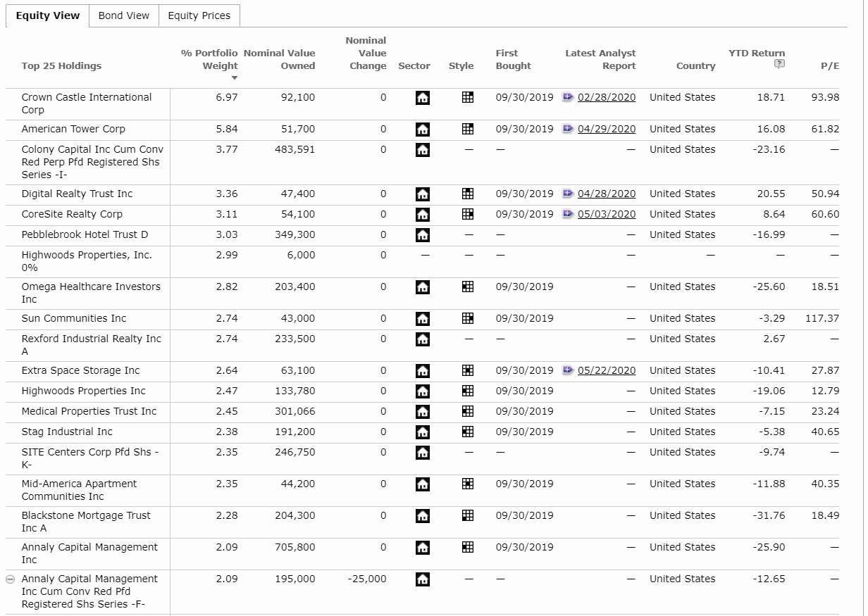Click sector icon for Pebblebrook Hotel Trust
The width and height of the screenshot is (868, 616).
(423, 235)
